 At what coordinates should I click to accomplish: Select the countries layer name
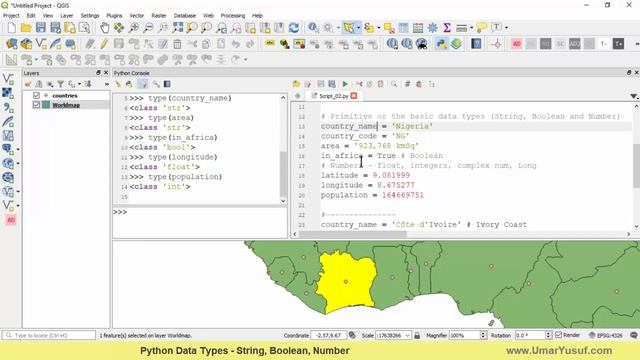(65, 96)
